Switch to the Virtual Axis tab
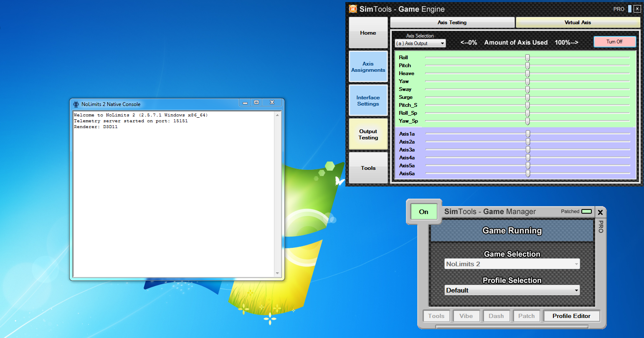644x338 pixels. tap(578, 23)
